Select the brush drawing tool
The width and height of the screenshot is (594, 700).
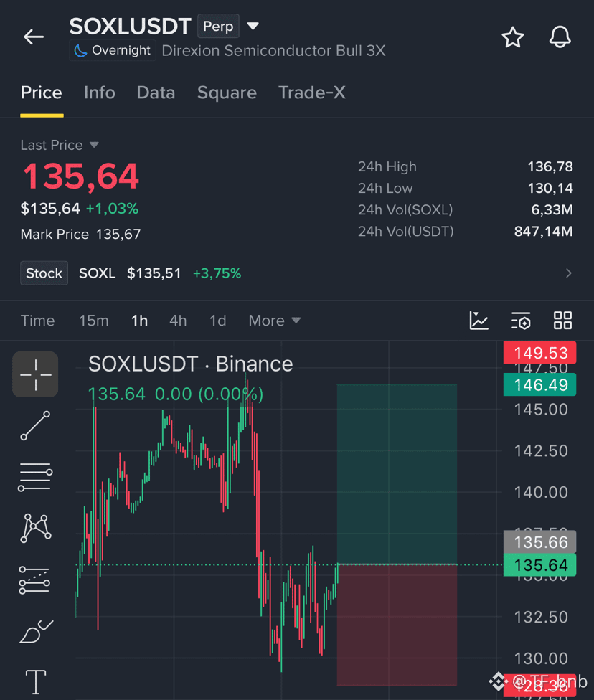coord(36,632)
